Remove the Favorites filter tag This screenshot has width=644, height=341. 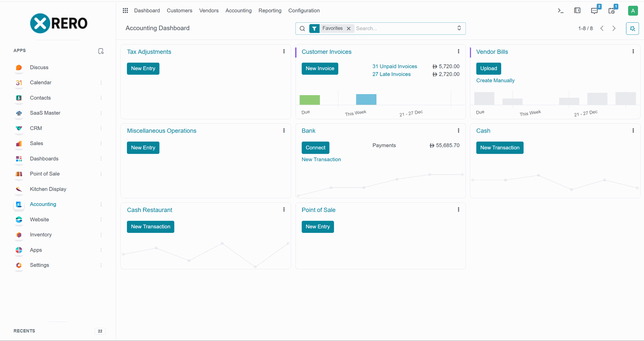(349, 28)
